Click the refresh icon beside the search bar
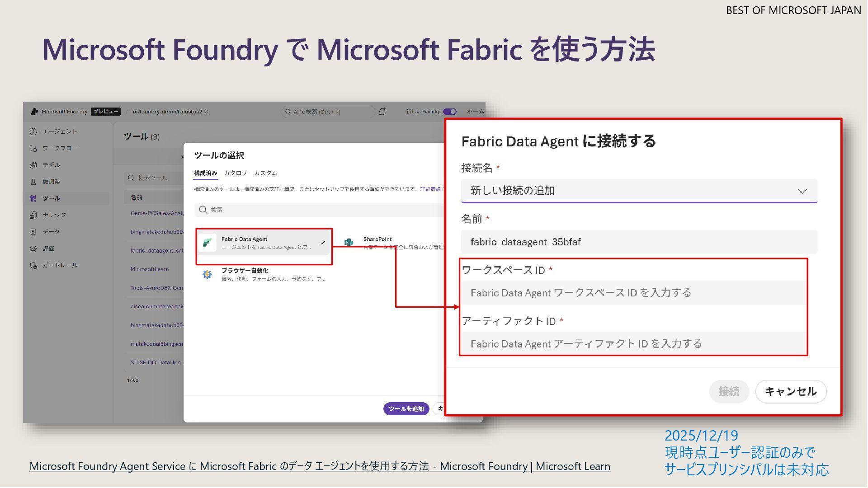The width and height of the screenshot is (868, 488). click(x=383, y=111)
